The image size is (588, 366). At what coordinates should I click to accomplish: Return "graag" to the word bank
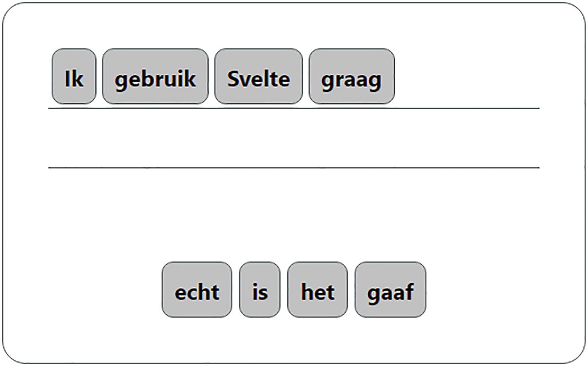[352, 76]
